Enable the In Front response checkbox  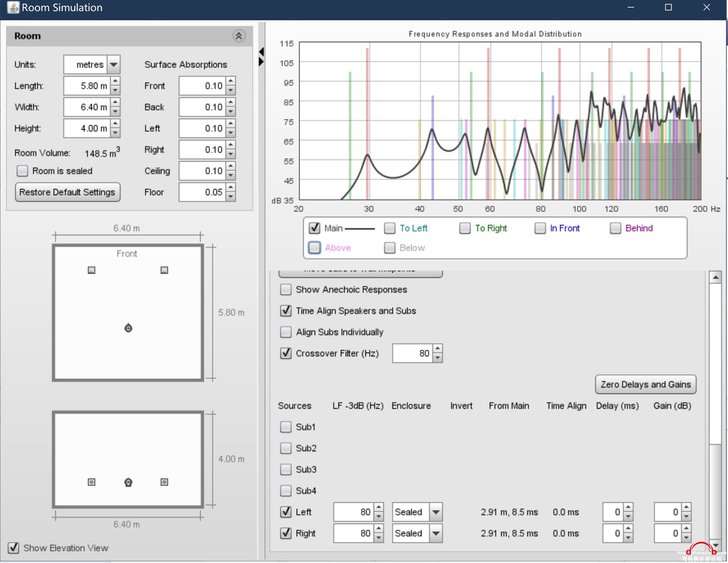coord(540,228)
